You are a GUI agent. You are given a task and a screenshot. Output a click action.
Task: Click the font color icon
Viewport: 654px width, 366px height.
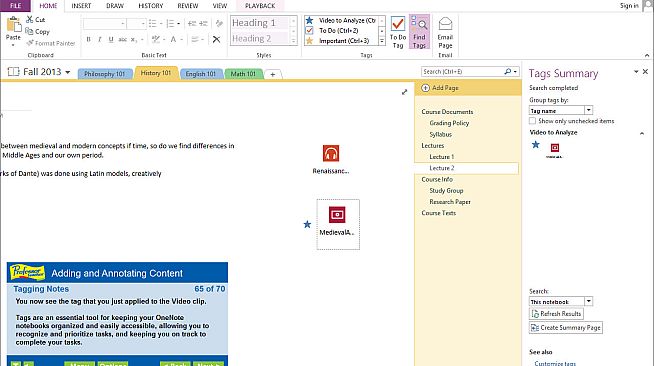click(174, 39)
